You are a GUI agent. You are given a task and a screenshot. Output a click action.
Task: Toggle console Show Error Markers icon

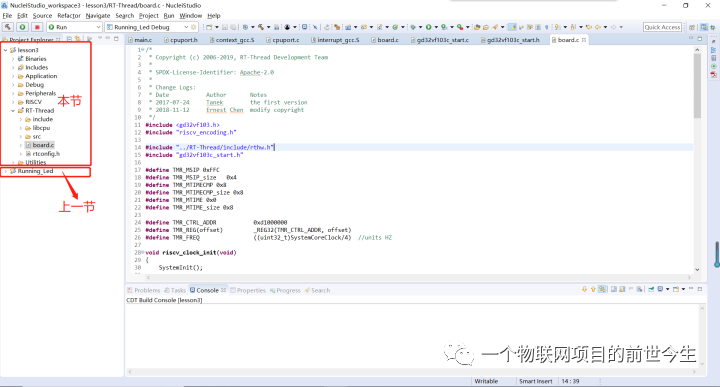[602, 289]
